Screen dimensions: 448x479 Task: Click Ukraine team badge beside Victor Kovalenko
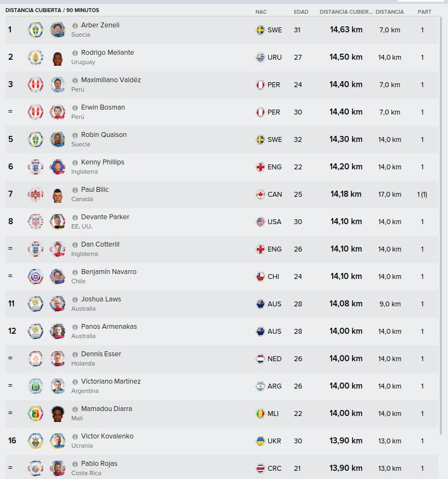(x=36, y=441)
